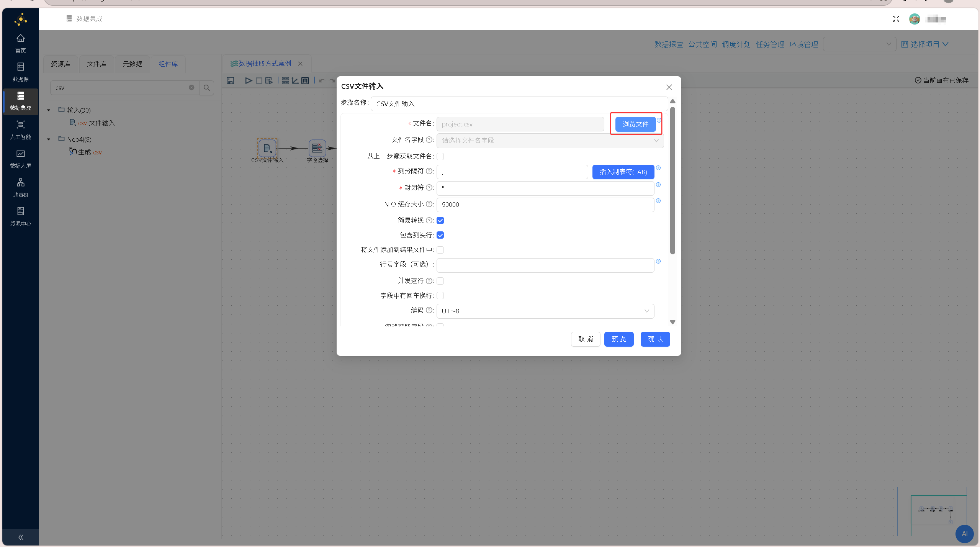
Task: Click the 字段选择 node on the canvas
Action: (317, 148)
